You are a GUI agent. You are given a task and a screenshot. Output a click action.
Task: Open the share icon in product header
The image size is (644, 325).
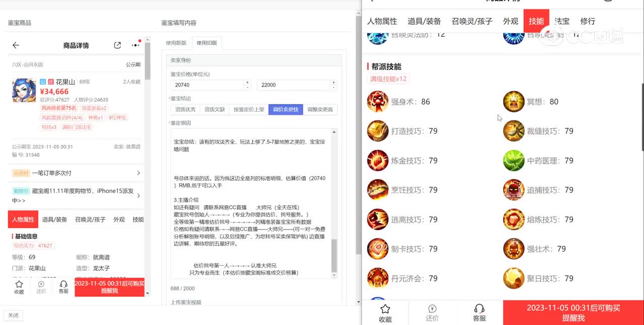[x=117, y=45]
